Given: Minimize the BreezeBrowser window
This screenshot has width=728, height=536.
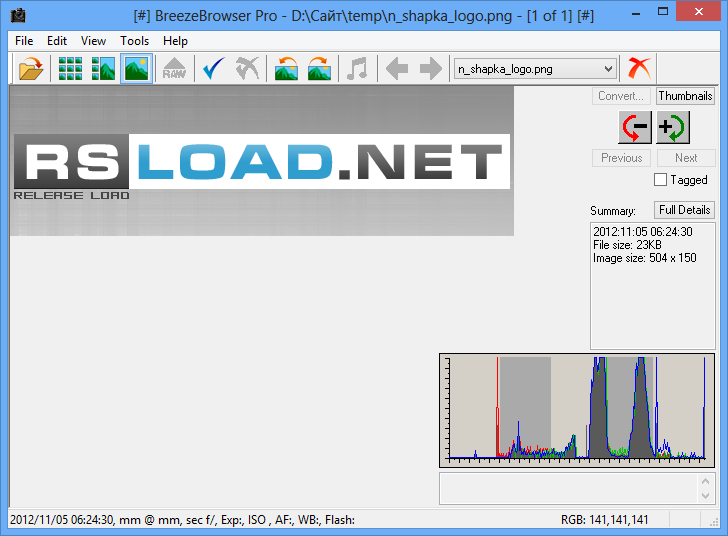Looking at the screenshot, I should tap(636, 12).
